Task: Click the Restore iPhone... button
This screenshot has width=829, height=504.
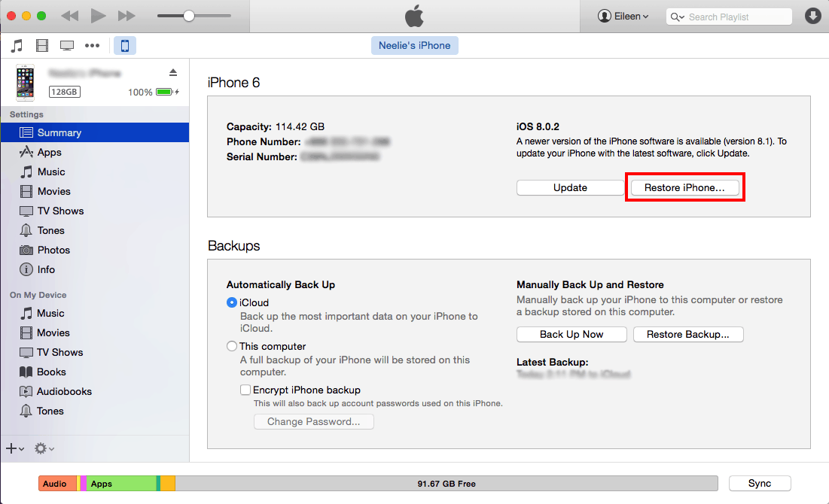Action: [x=684, y=187]
